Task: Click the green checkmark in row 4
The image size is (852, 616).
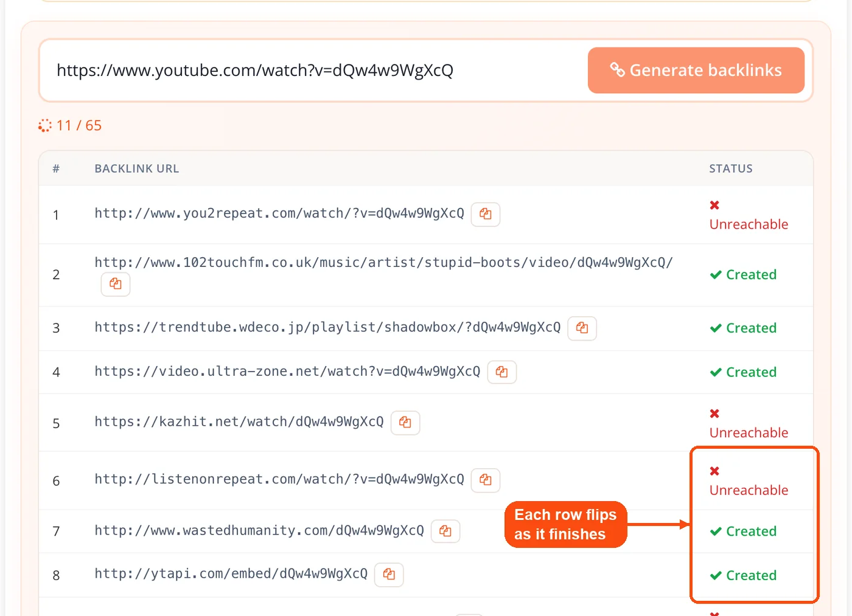Action: click(x=716, y=372)
